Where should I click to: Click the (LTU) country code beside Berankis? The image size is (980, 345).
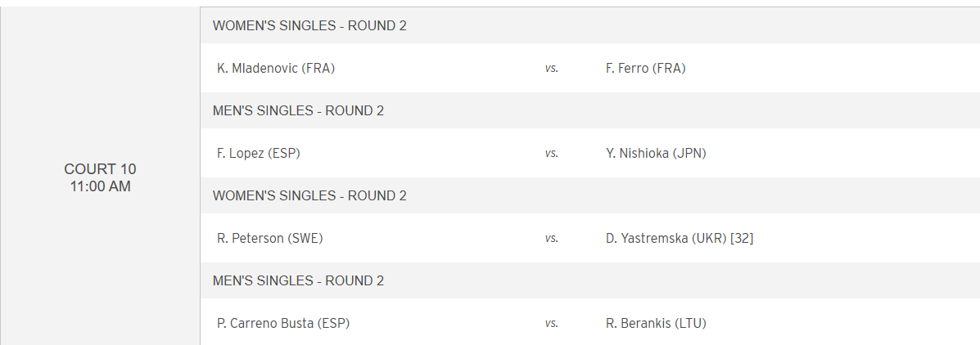690,324
